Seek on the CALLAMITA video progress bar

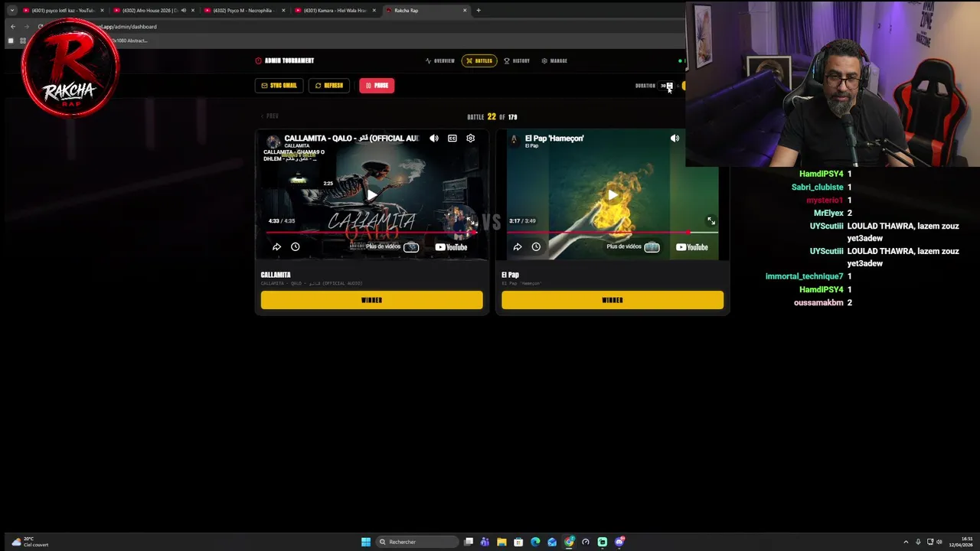tap(371, 232)
